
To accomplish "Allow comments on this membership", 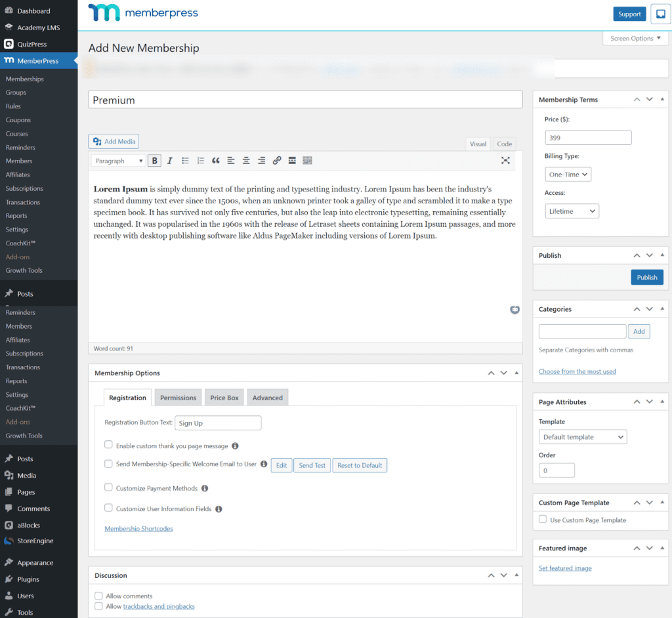I will tap(98, 596).
